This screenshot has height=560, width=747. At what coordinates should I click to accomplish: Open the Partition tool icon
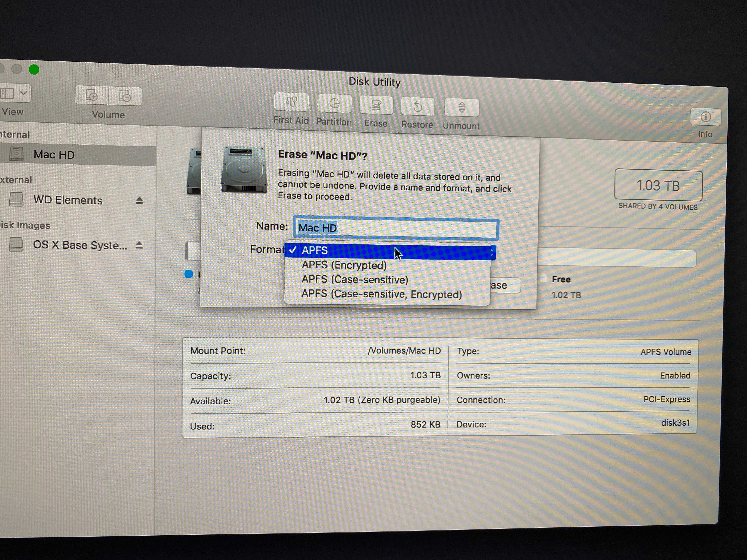(x=334, y=104)
